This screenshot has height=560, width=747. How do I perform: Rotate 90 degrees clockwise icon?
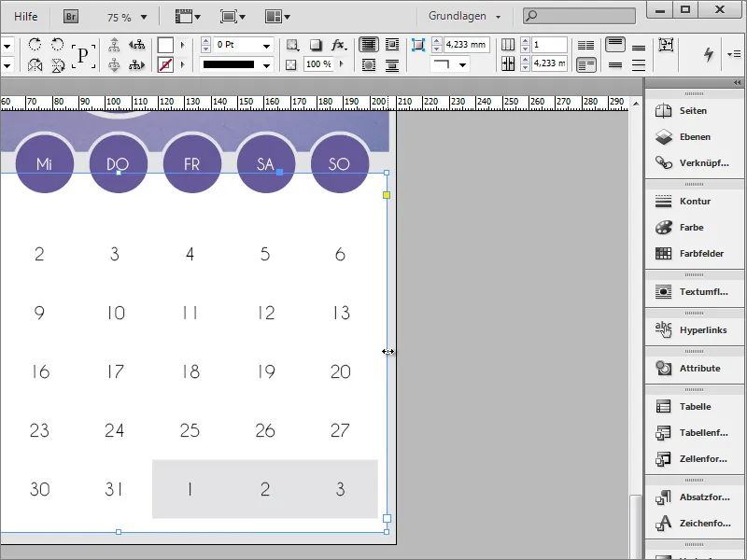[35, 45]
